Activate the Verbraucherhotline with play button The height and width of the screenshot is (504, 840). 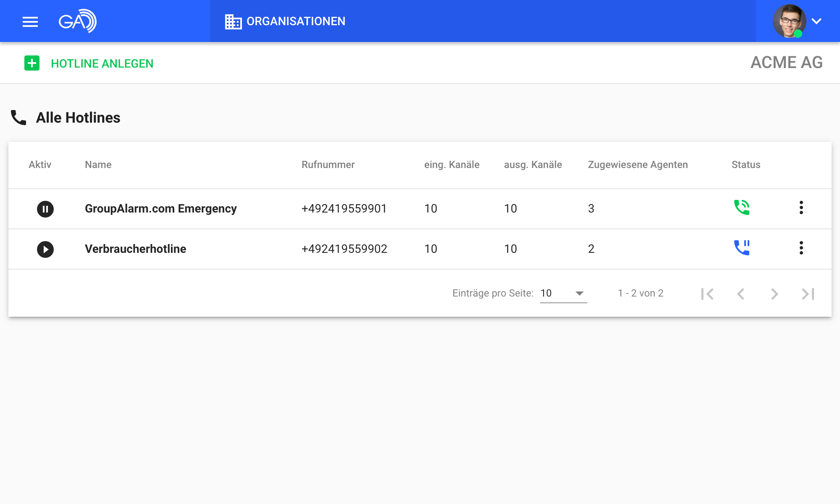pyautogui.click(x=45, y=249)
